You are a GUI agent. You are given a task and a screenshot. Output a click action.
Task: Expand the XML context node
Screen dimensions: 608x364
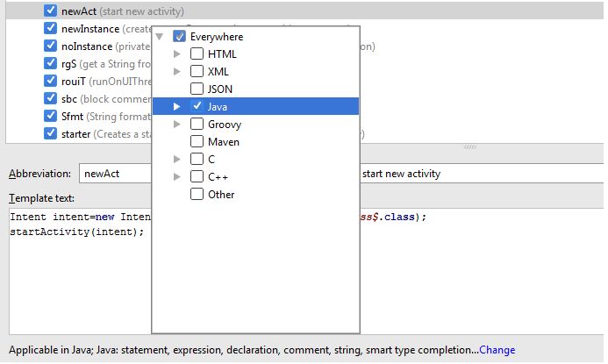pos(176,72)
